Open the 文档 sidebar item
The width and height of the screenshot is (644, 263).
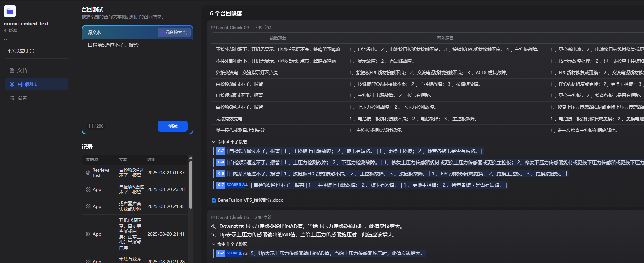point(36,70)
